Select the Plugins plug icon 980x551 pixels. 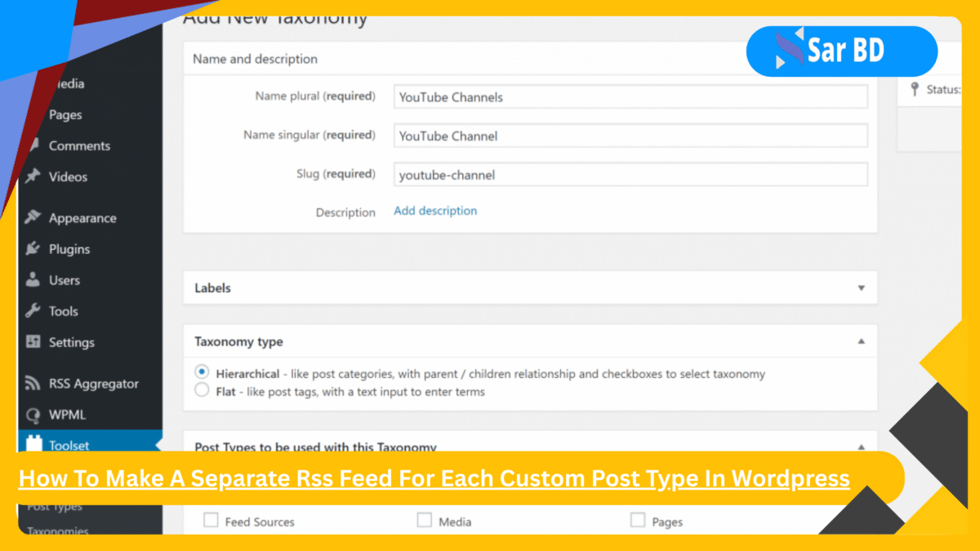point(34,249)
